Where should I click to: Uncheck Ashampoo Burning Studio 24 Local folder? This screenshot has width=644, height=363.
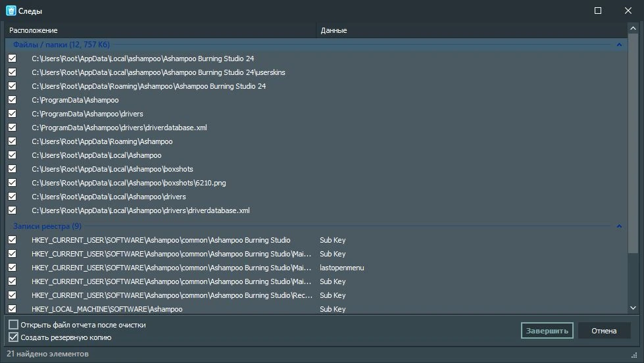pos(12,59)
